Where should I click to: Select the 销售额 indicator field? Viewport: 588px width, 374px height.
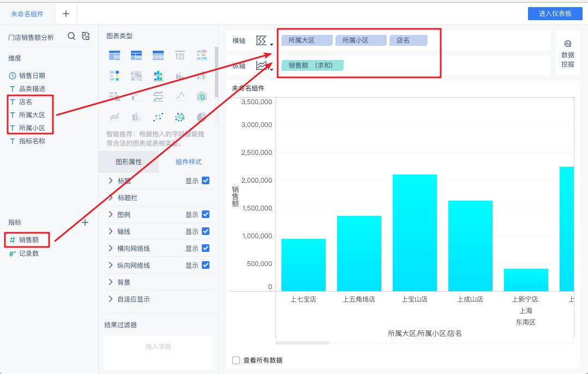tap(29, 240)
